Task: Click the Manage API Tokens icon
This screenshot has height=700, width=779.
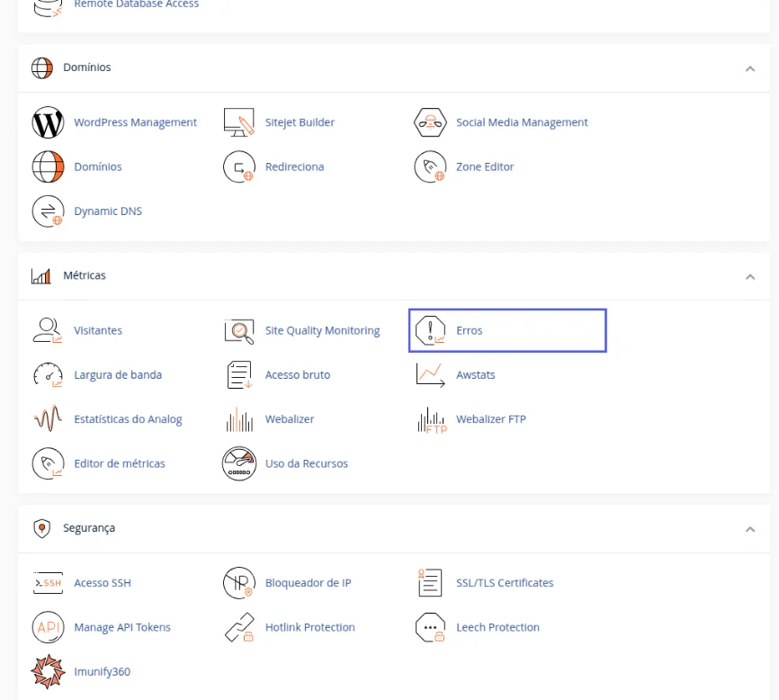Action: (48, 627)
